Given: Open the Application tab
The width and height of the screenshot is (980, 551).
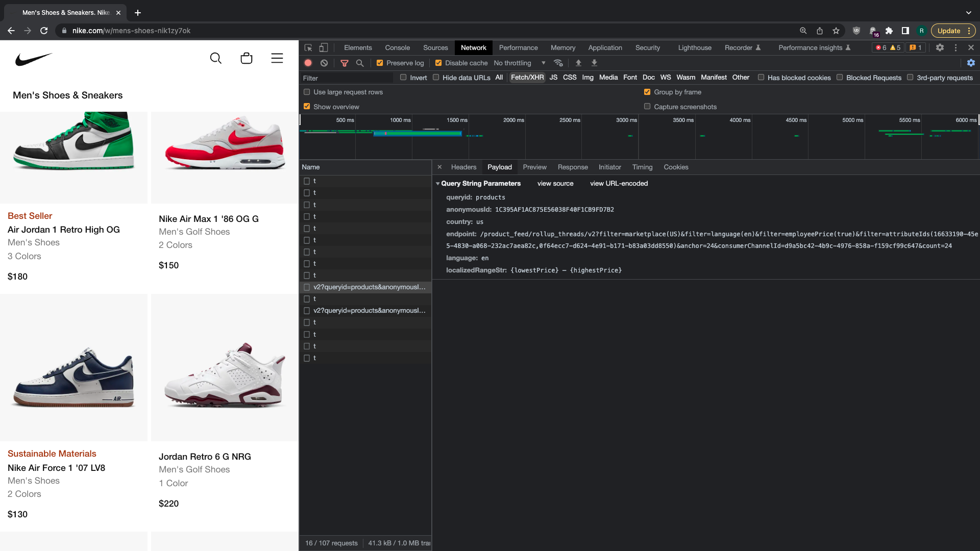Looking at the screenshot, I should [605, 47].
